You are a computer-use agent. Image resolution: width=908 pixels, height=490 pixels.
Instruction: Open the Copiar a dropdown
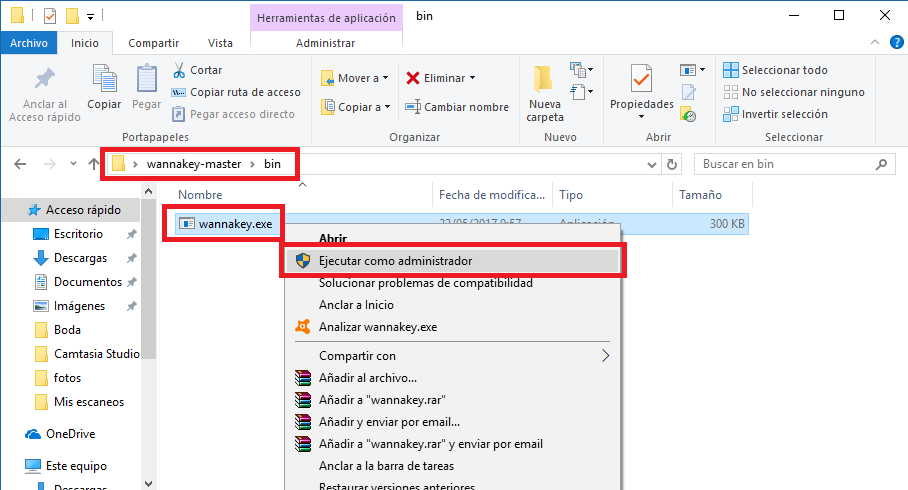[x=356, y=107]
